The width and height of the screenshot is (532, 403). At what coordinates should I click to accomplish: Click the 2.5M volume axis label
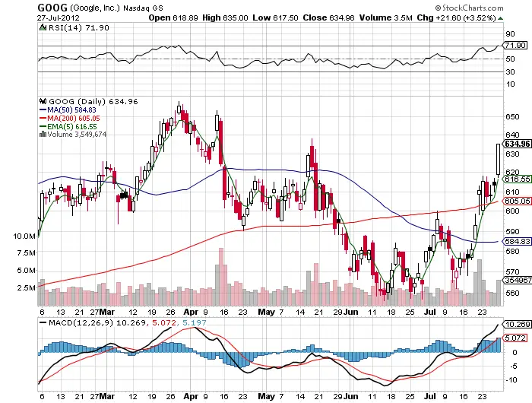(x=26, y=287)
